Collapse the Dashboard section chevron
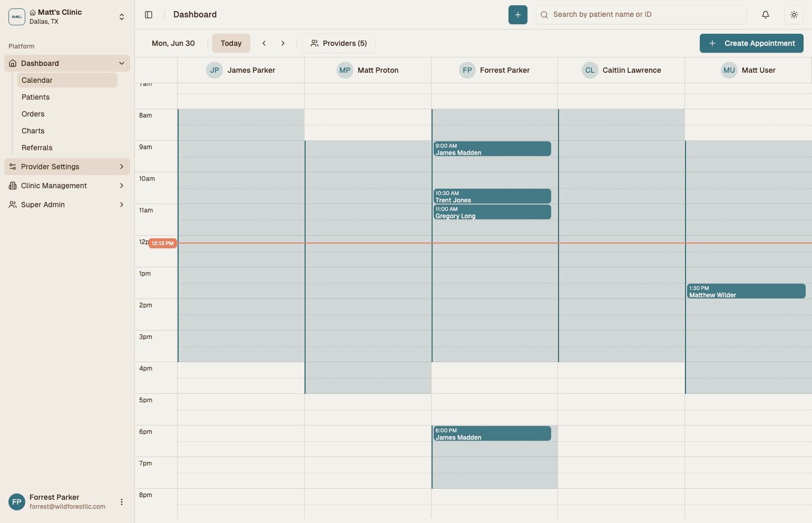The width and height of the screenshot is (812, 523). [122, 63]
